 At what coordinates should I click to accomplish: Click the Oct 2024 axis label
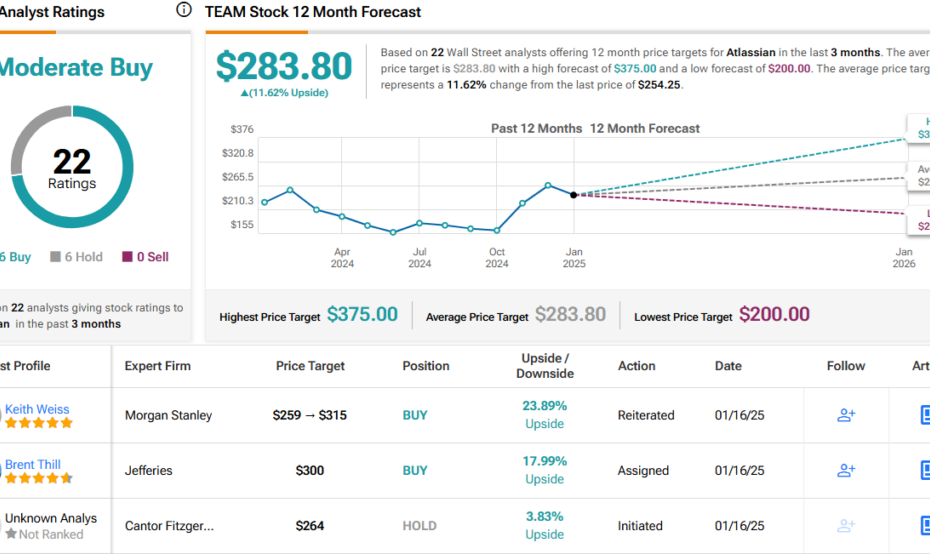tap(496, 257)
